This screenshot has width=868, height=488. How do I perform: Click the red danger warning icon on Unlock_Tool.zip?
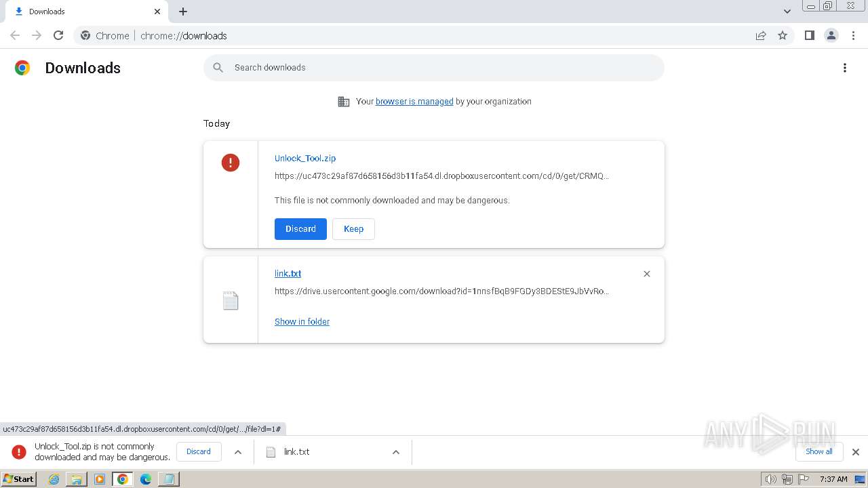coord(231,162)
